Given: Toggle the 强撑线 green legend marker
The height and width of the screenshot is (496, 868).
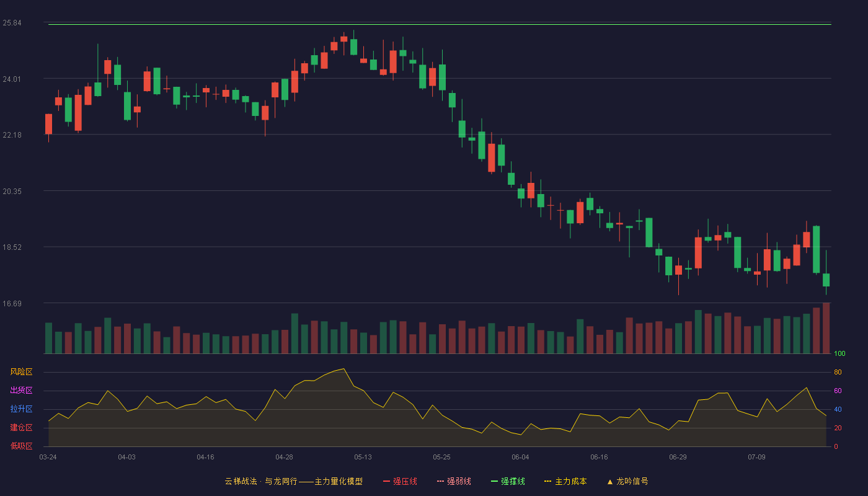Looking at the screenshot, I should point(494,481).
